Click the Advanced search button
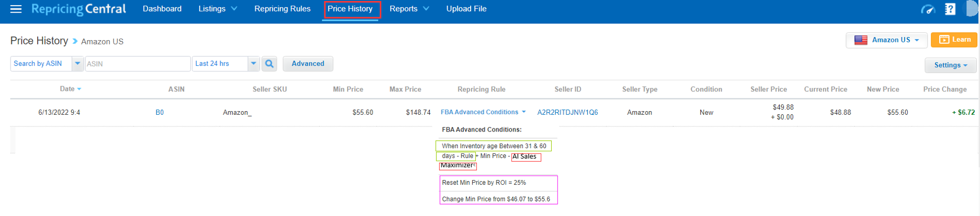 coord(308,64)
